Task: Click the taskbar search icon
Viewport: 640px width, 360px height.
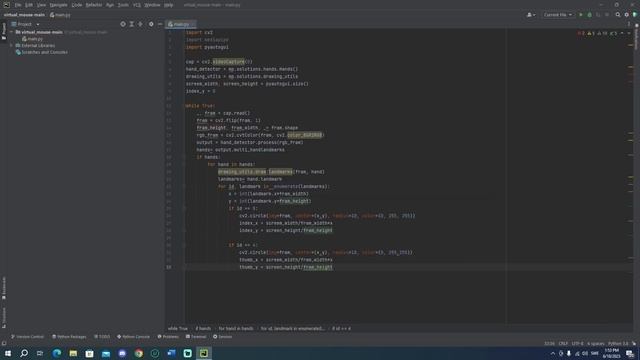Action: point(24,353)
